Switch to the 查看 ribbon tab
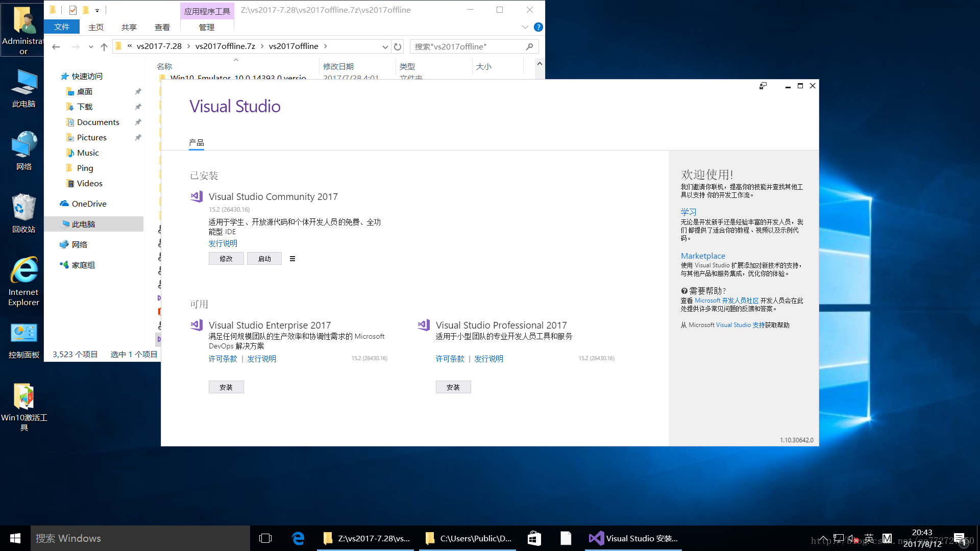Screen dimensions: 980x551 [162, 27]
